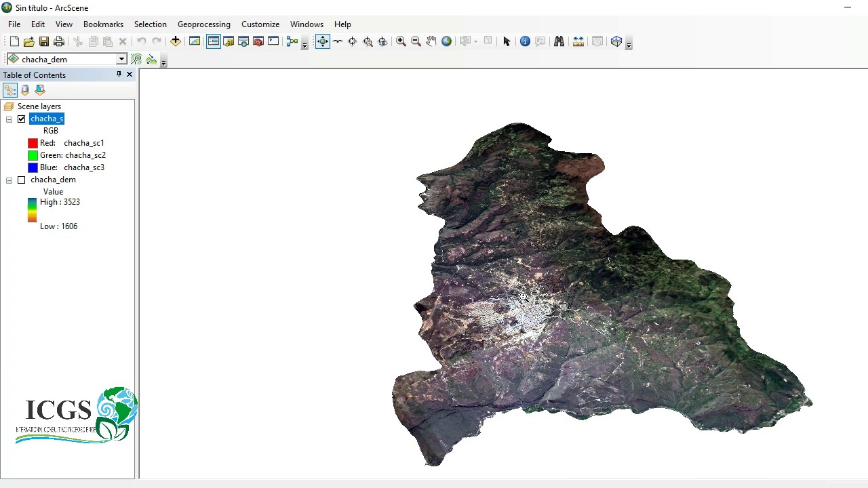Screen dimensions: 868x488
Task: Enable the chacha_dem layer checkbox
Action: [21, 180]
